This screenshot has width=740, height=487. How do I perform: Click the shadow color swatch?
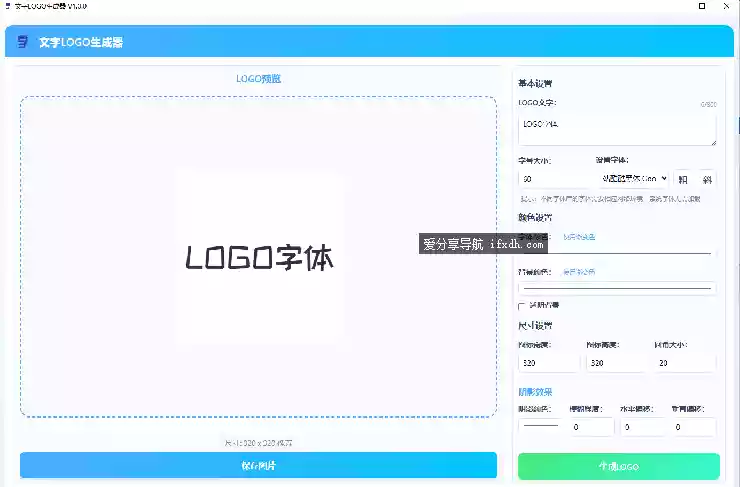click(x=540, y=427)
